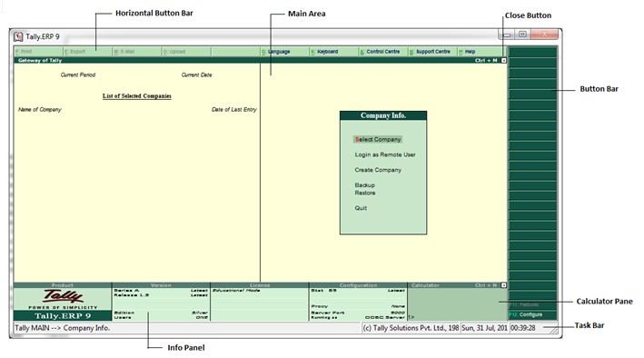Screen dimensions: 644x358
Task: Open the Help button in top bar
Action: click(481, 52)
